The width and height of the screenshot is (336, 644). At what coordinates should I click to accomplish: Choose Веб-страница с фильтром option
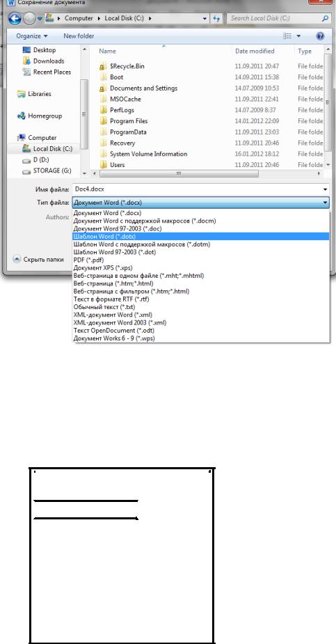pyautogui.click(x=201, y=291)
